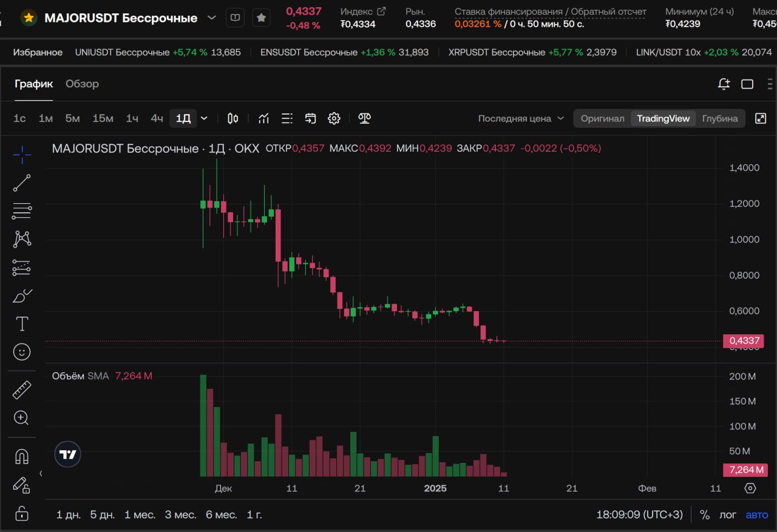
Task: Open LINK/USDT 10x from favorites
Action: [704, 52]
